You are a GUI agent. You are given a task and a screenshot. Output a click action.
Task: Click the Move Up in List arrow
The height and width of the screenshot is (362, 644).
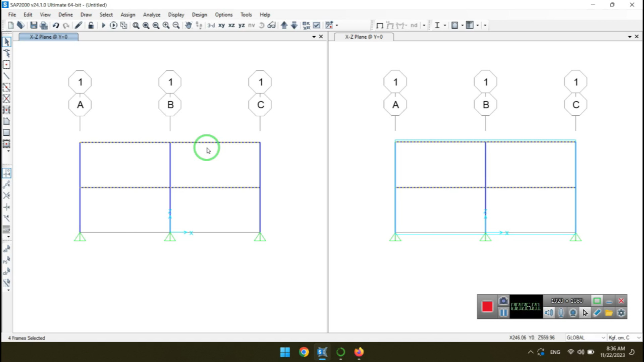point(284,25)
